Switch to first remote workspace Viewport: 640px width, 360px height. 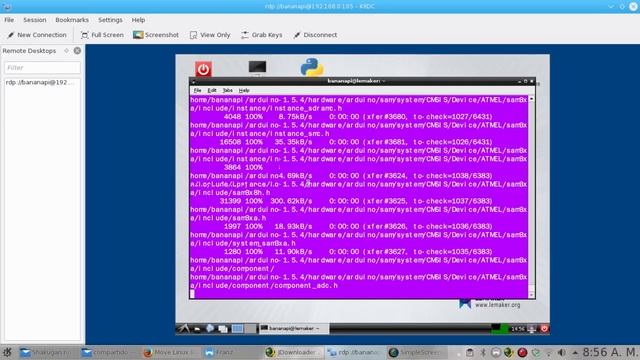pos(238,329)
